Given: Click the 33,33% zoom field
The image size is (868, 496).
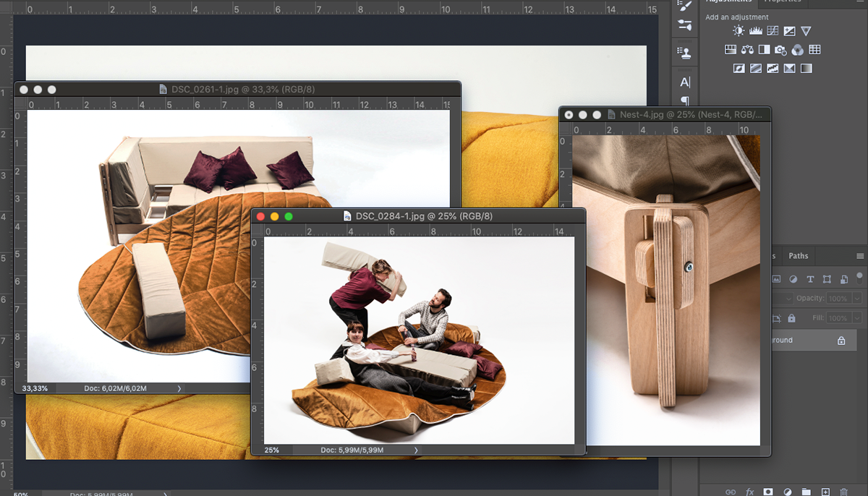Looking at the screenshot, I should 35,388.
